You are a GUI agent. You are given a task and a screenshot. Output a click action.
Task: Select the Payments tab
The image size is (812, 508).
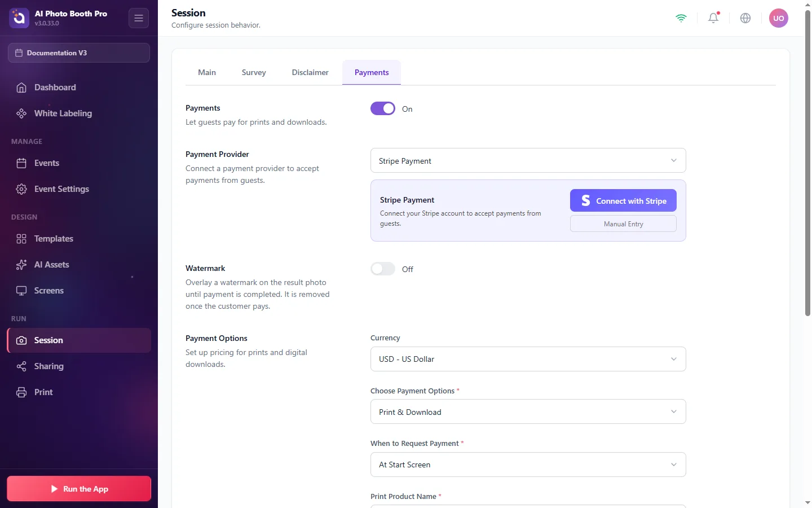[x=372, y=72]
